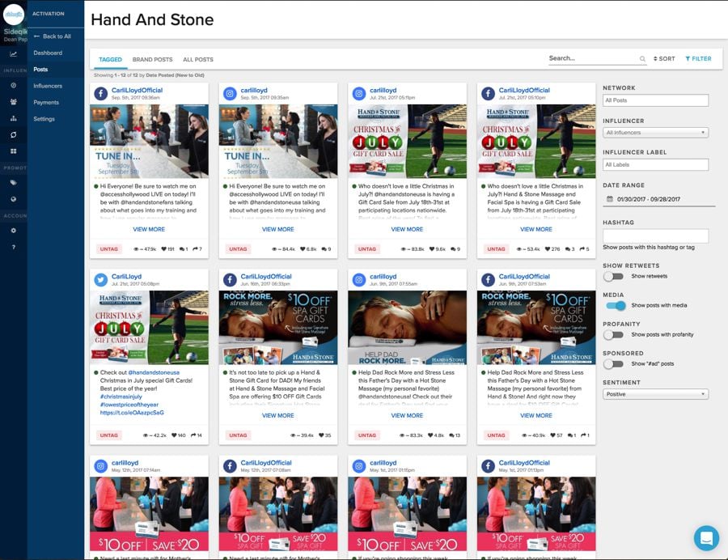Go Back to All activations
Screen dimensions: 728x560
coord(53,36)
